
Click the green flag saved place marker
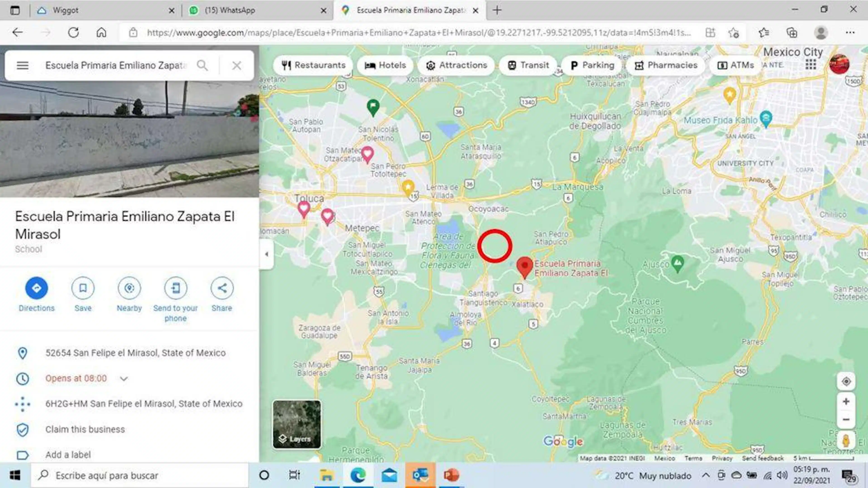[373, 108]
